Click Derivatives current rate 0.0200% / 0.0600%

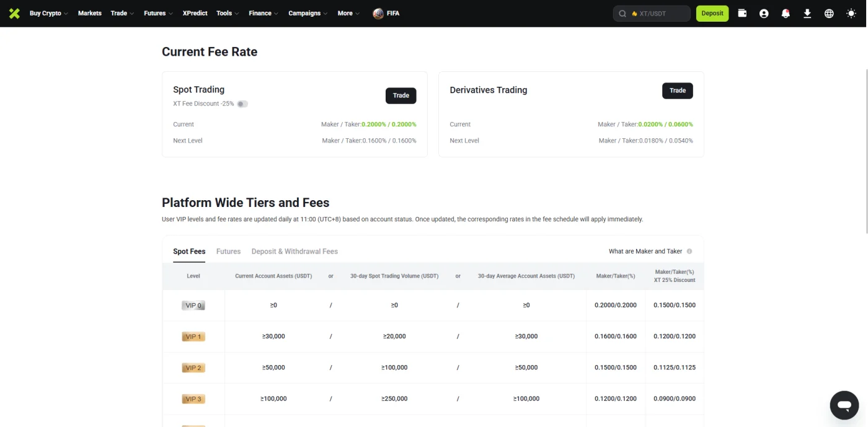click(665, 125)
